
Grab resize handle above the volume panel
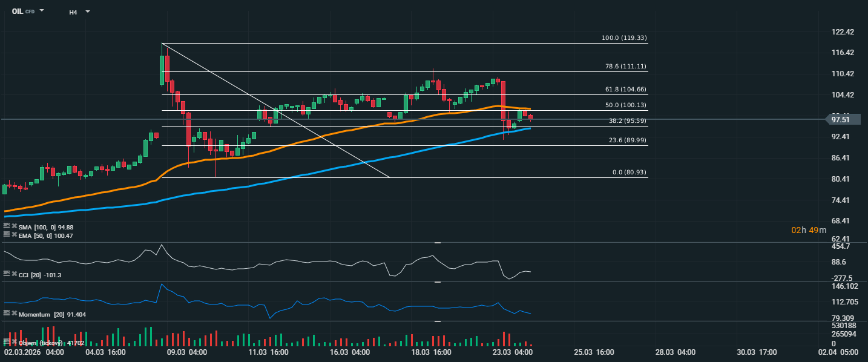437,321
